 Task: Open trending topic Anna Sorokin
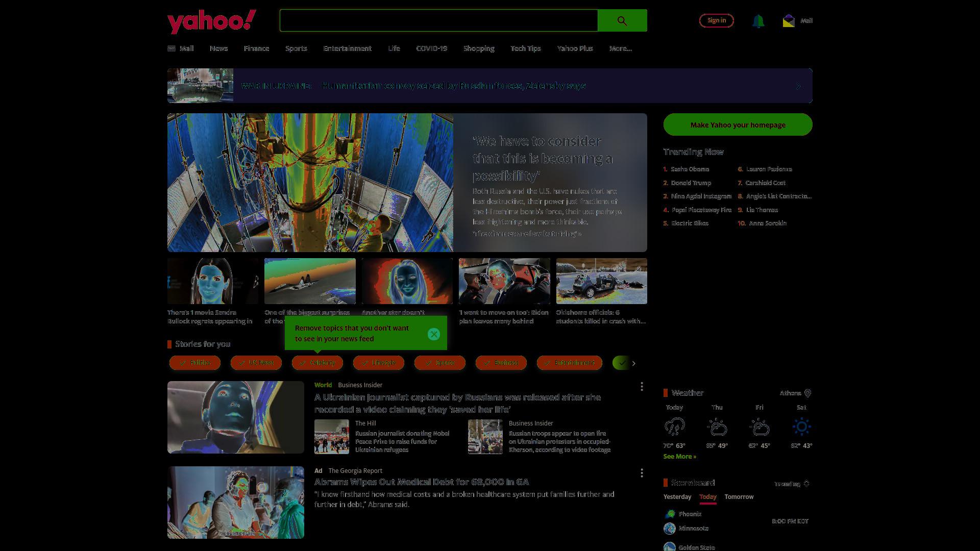768,223
